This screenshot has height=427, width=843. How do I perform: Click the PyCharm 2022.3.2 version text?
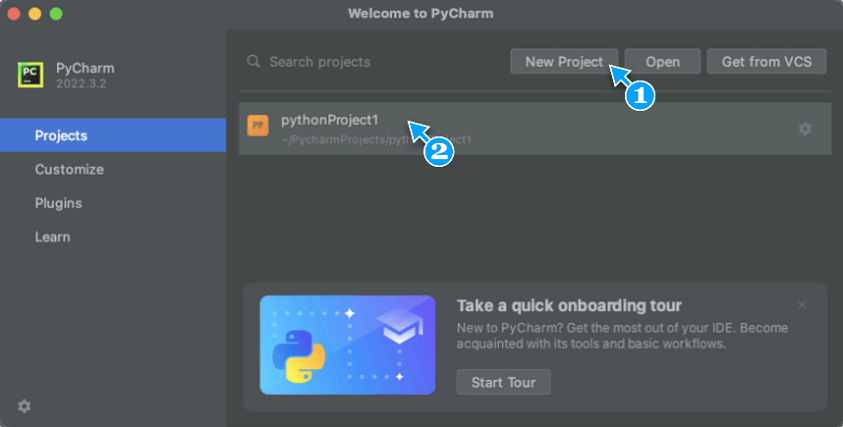(81, 83)
